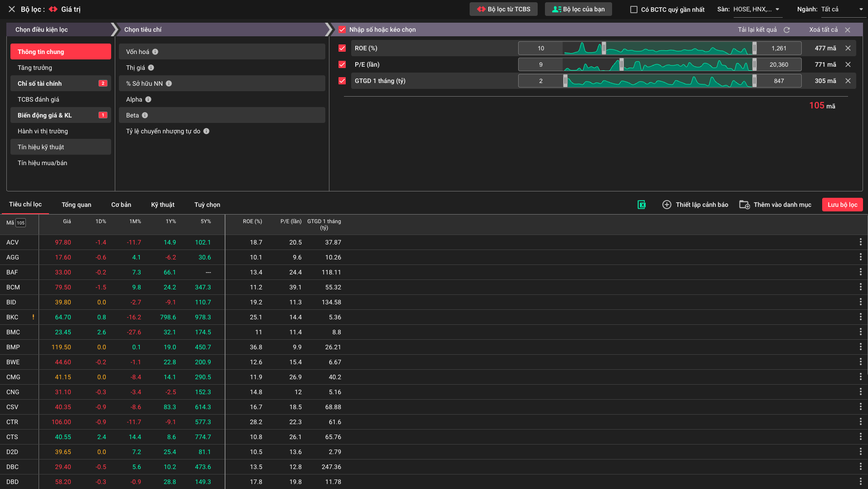
Task: Click the ROE minimum slider handle
Action: tap(603, 48)
